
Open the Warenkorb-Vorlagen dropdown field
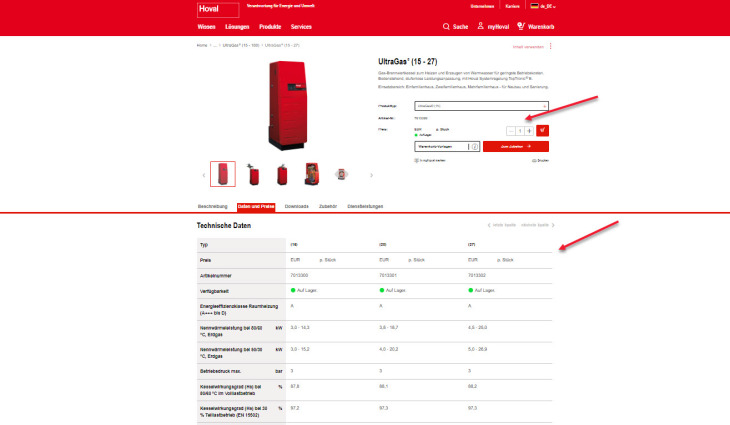pos(441,146)
